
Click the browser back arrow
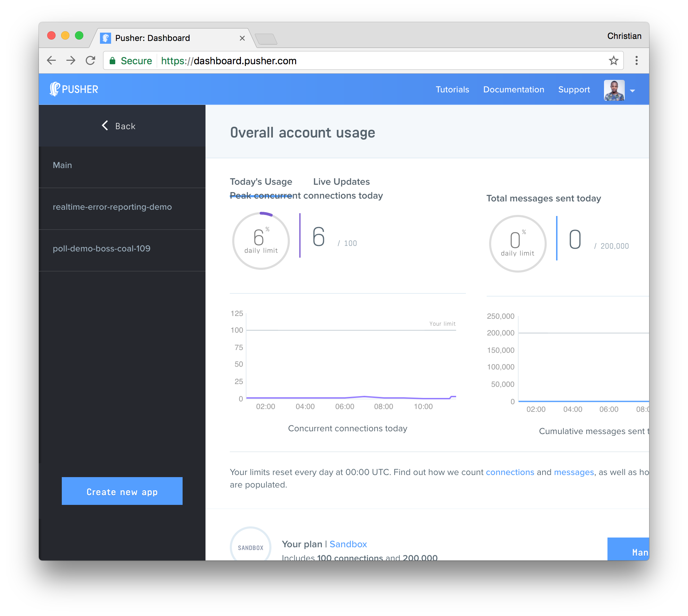[x=51, y=61]
